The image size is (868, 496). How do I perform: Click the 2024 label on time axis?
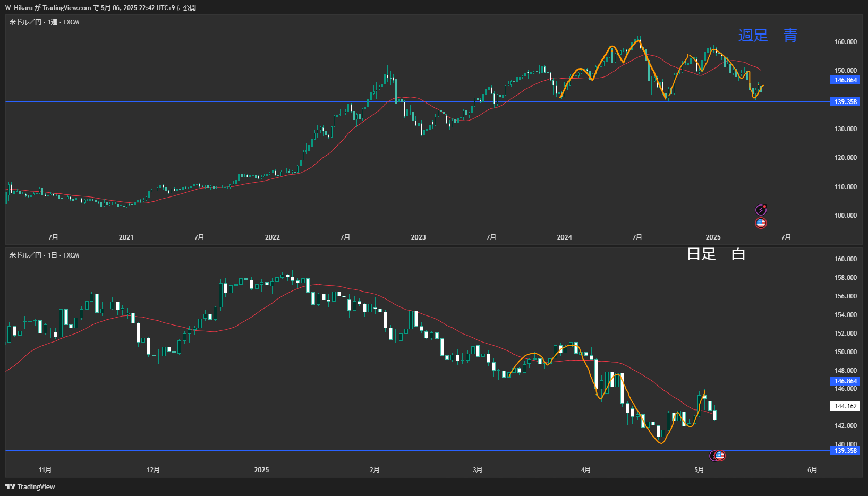[x=565, y=237]
